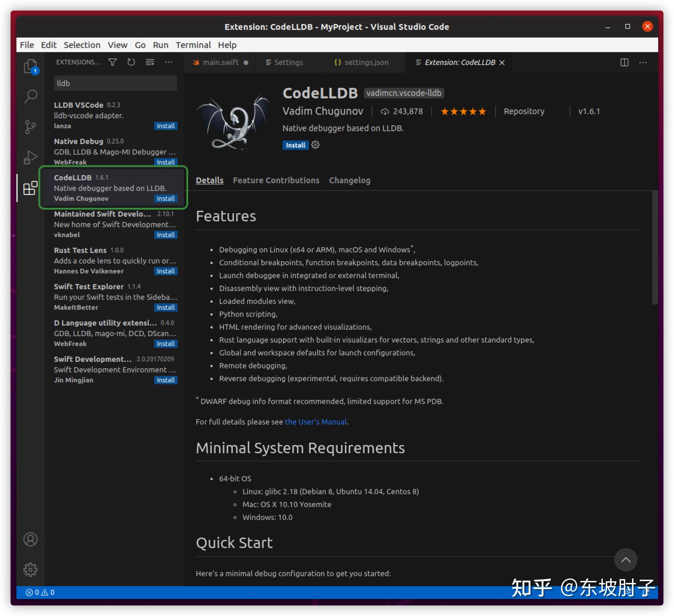Open the Terminal menu
Viewport: 674px width, 616px height.
coord(193,45)
